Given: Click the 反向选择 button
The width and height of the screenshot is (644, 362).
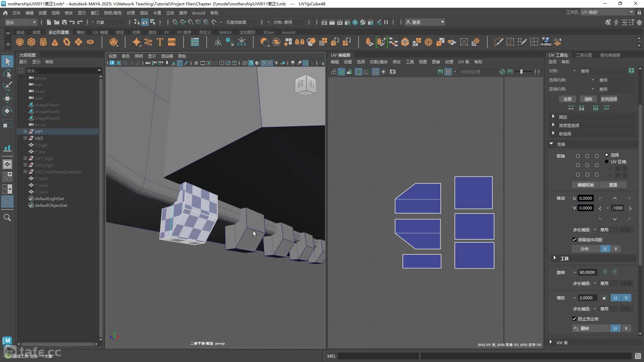Looking at the screenshot, I should point(609,99).
